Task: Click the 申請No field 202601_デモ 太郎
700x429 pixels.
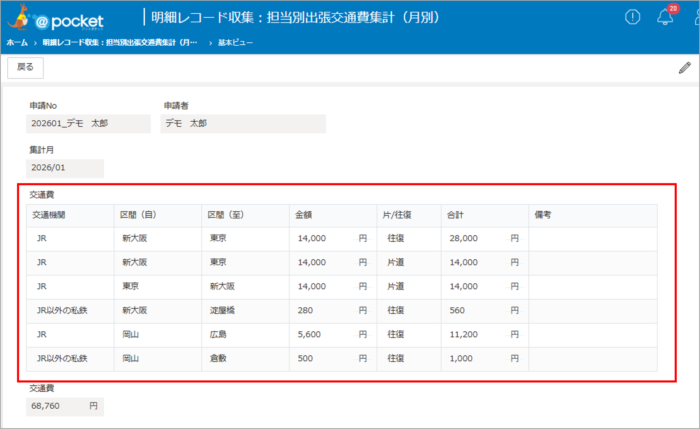Action: tap(88, 124)
